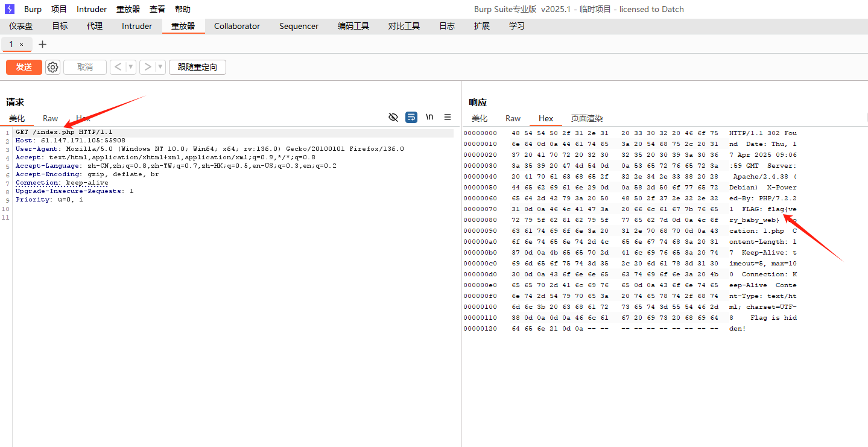
Task: Open request panel hamburger options menu
Action: click(x=448, y=117)
